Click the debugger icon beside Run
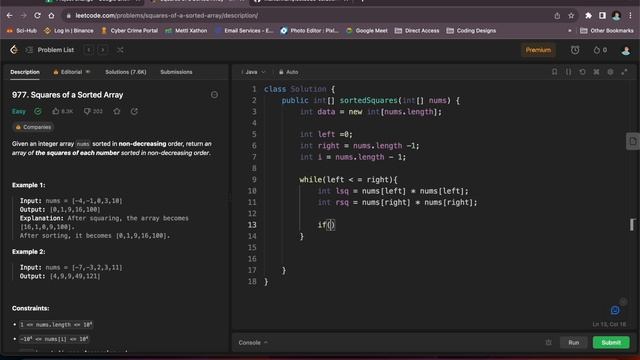This screenshot has height=360, width=640. (549, 342)
